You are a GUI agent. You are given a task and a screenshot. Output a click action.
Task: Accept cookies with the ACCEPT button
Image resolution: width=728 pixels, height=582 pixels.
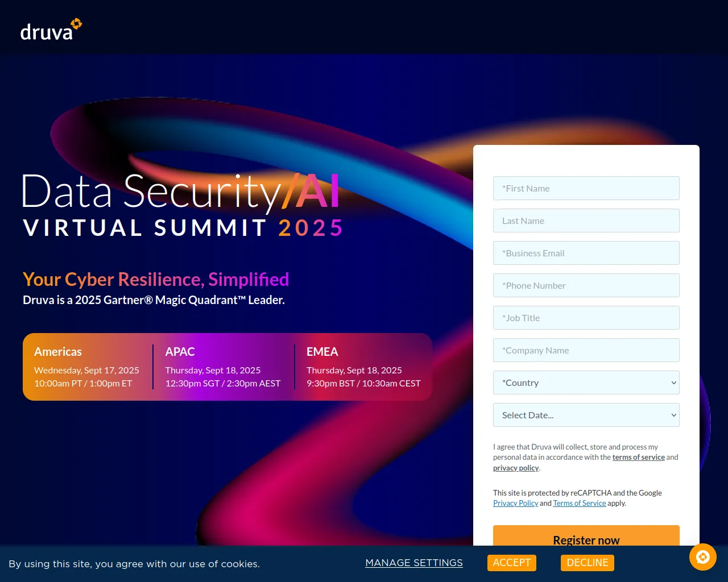(511, 563)
